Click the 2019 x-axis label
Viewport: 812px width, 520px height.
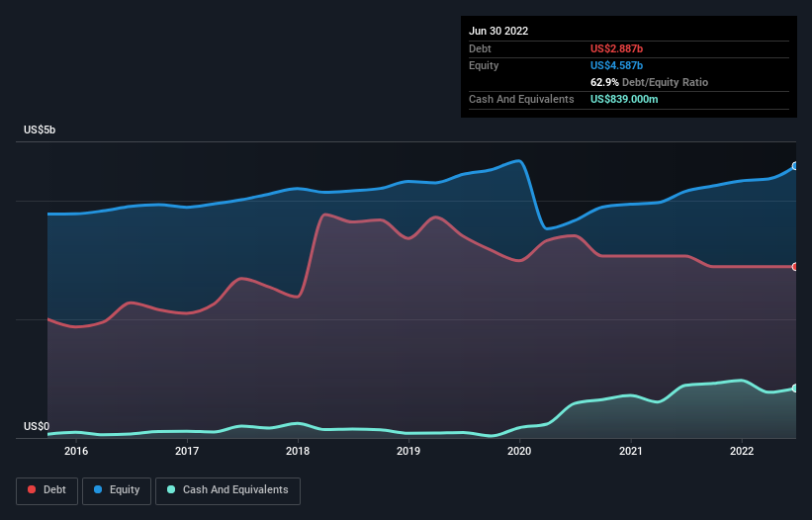[408, 451]
